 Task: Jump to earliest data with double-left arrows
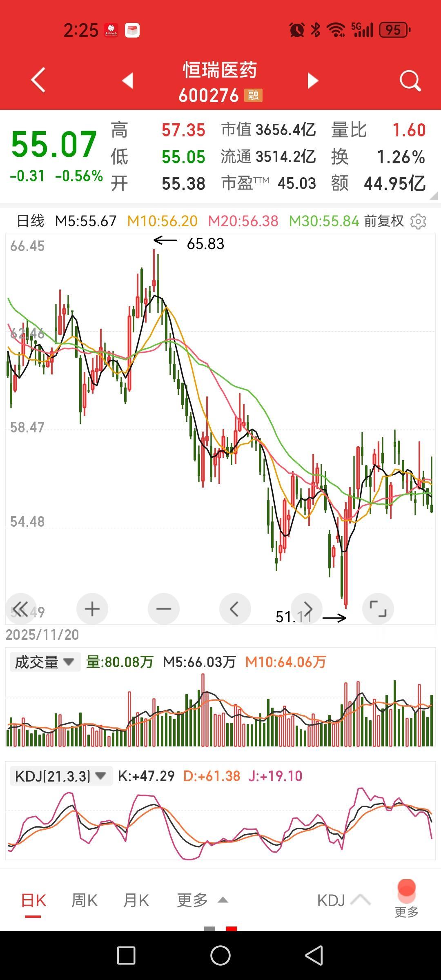(21, 609)
